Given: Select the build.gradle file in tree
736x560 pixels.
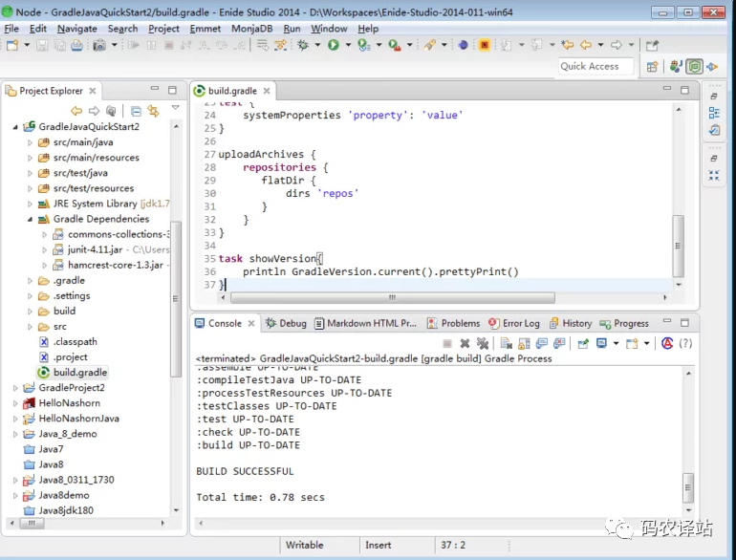Looking at the screenshot, I should click(x=80, y=373).
